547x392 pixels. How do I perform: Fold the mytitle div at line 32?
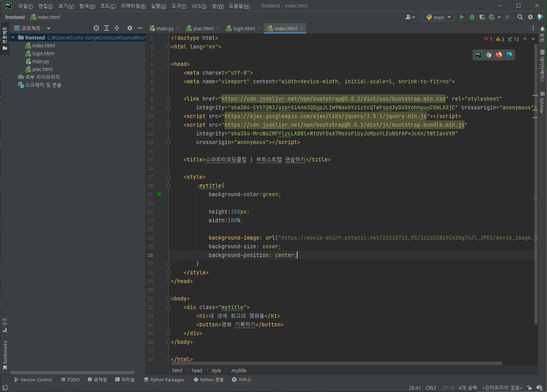pos(169,307)
